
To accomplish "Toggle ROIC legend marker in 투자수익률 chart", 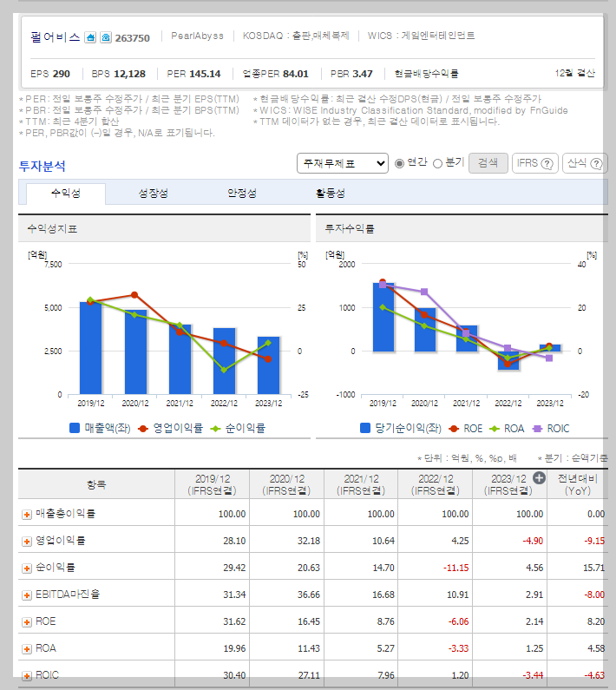I will pyautogui.click(x=537, y=429).
